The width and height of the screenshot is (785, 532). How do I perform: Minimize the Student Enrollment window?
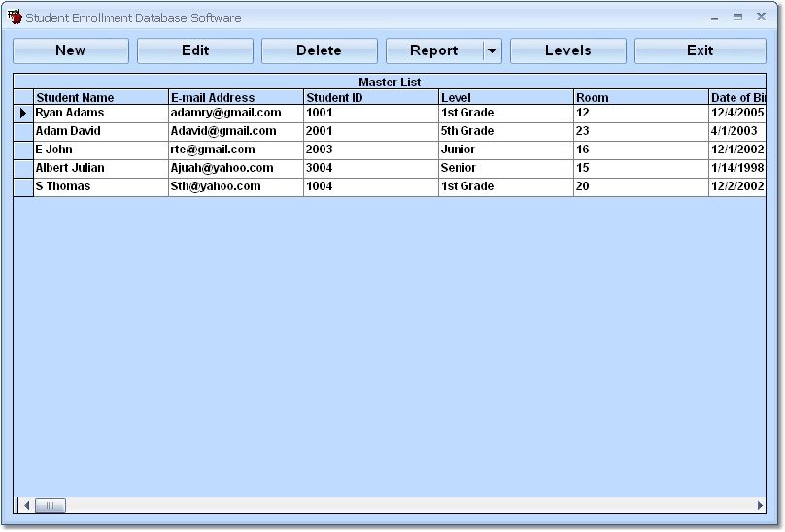click(714, 17)
